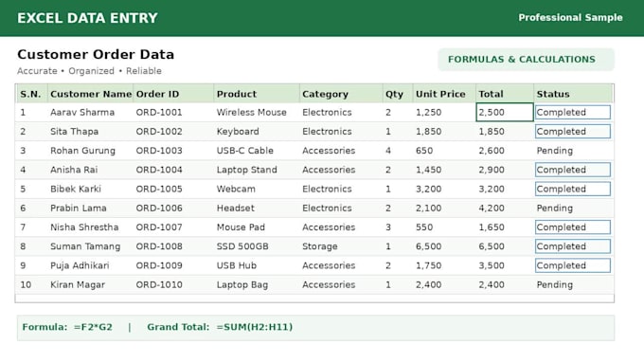
Task: Select Pending status for Kiran Magar
Action: 554,285
